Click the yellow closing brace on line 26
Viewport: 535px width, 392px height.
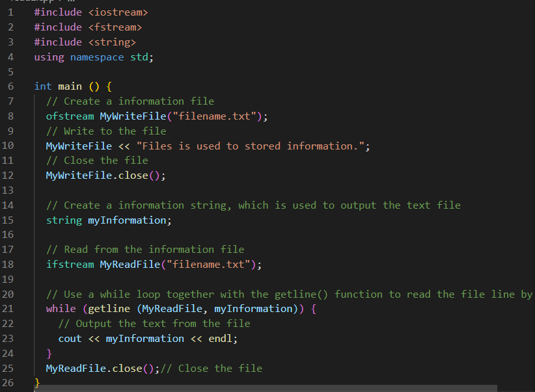pyautogui.click(x=37, y=383)
